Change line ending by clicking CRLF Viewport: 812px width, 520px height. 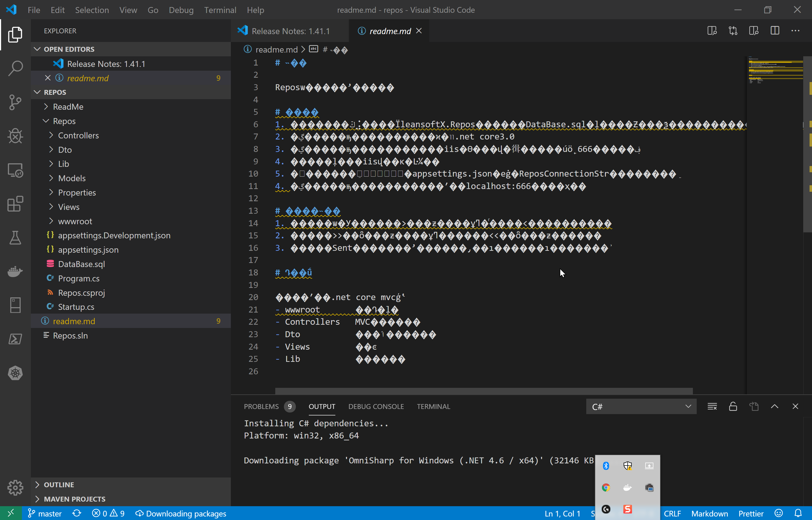click(672, 513)
